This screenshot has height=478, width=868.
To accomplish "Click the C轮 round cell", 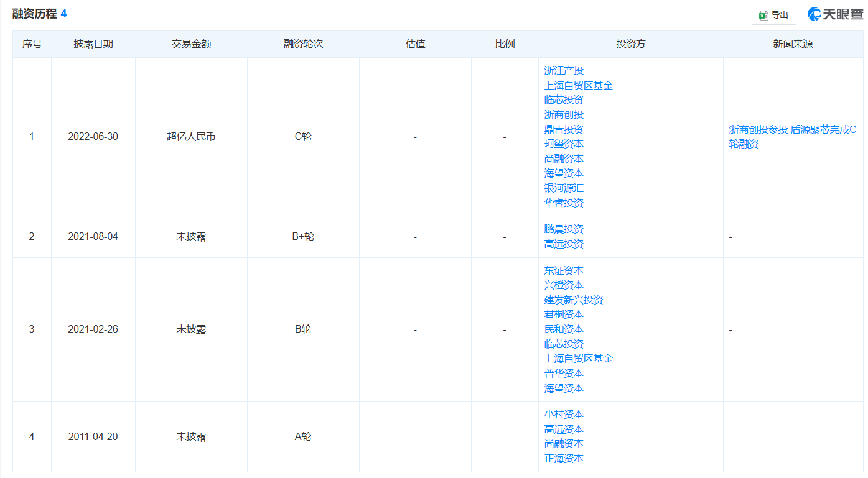I will tap(303, 137).
